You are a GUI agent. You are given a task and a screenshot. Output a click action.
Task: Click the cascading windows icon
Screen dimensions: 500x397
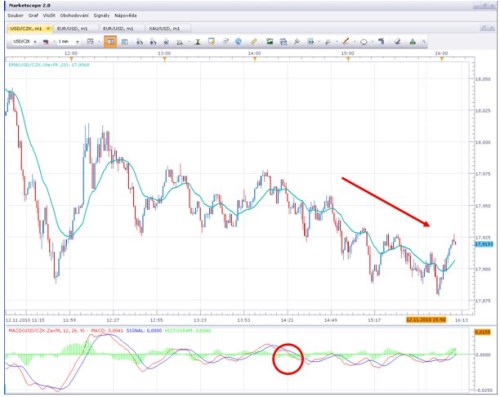(283, 42)
